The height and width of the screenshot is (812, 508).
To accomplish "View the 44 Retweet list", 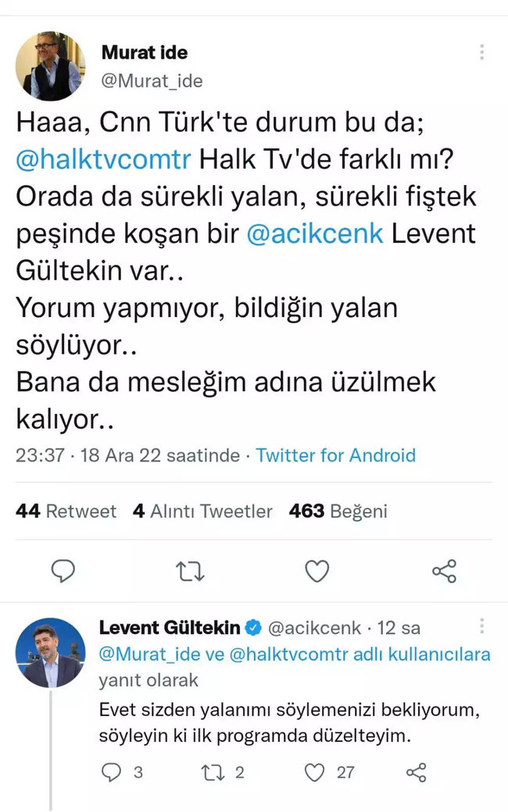I will [x=66, y=511].
